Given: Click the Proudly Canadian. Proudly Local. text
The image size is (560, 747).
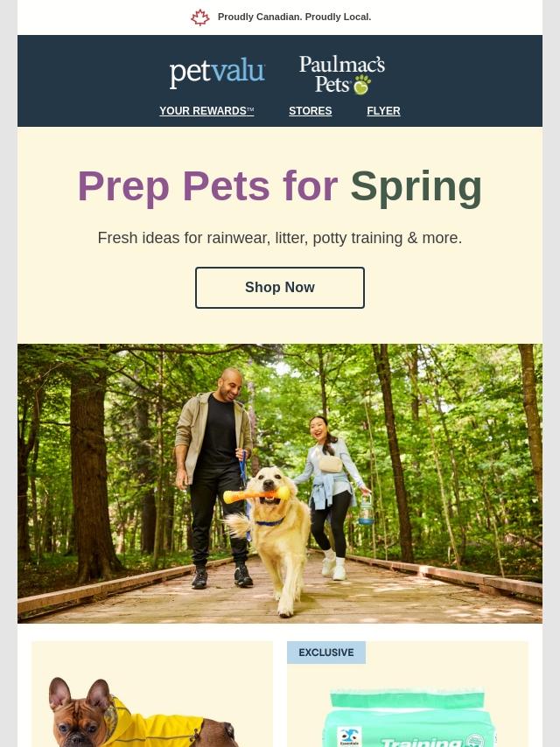Looking at the screenshot, I should [x=294, y=17].
